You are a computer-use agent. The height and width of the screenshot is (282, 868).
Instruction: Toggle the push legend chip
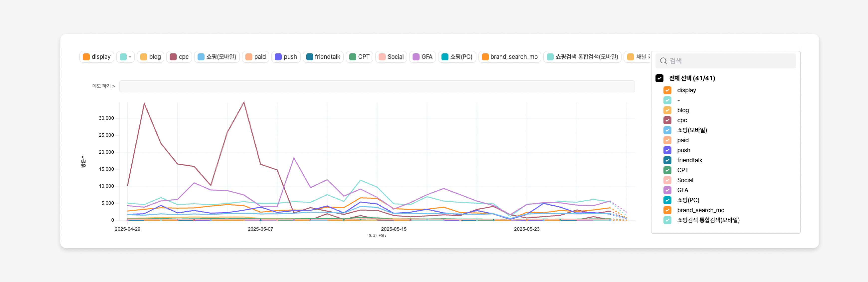tap(286, 57)
